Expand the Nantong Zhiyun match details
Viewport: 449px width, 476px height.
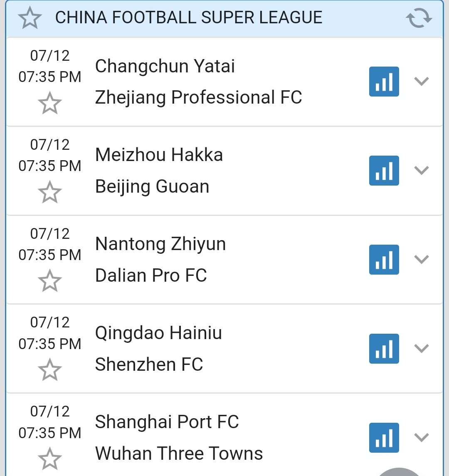(422, 260)
